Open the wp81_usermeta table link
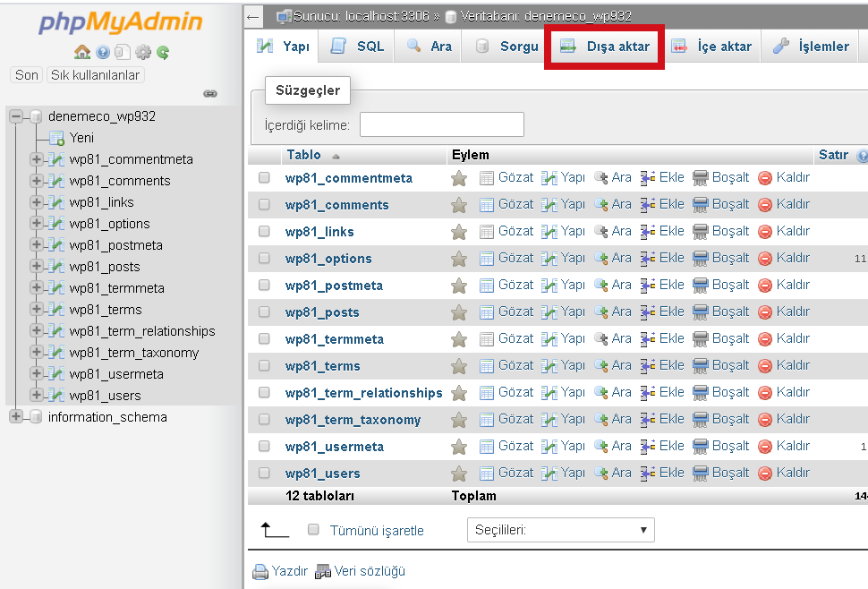The width and height of the screenshot is (868, 589). 335,447
